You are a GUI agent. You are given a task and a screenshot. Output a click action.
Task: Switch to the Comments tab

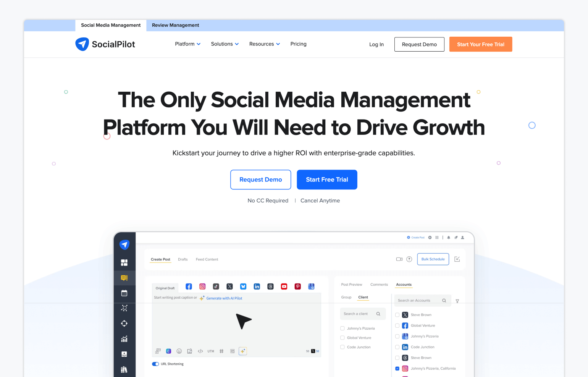coord(379,285)
